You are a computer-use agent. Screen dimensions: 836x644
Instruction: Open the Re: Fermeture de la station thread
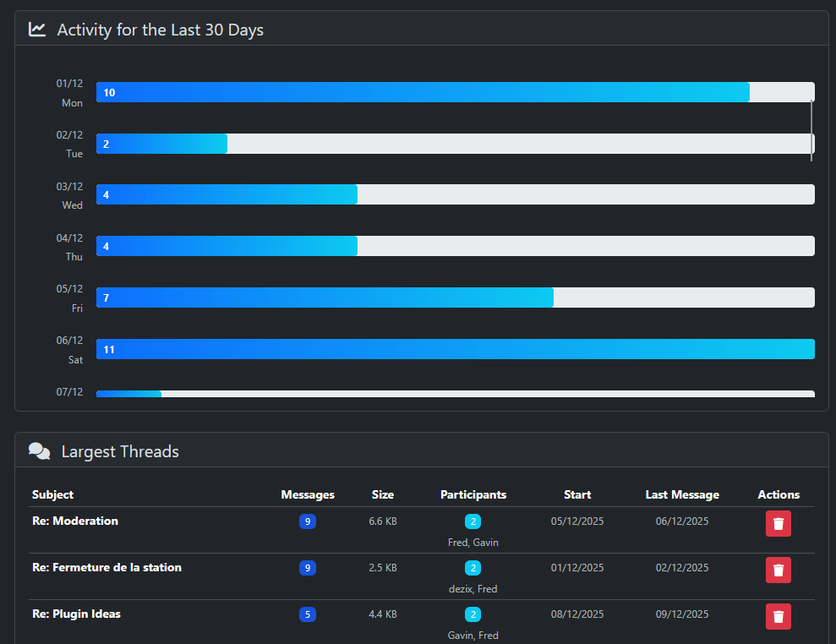tap(107, 567)
